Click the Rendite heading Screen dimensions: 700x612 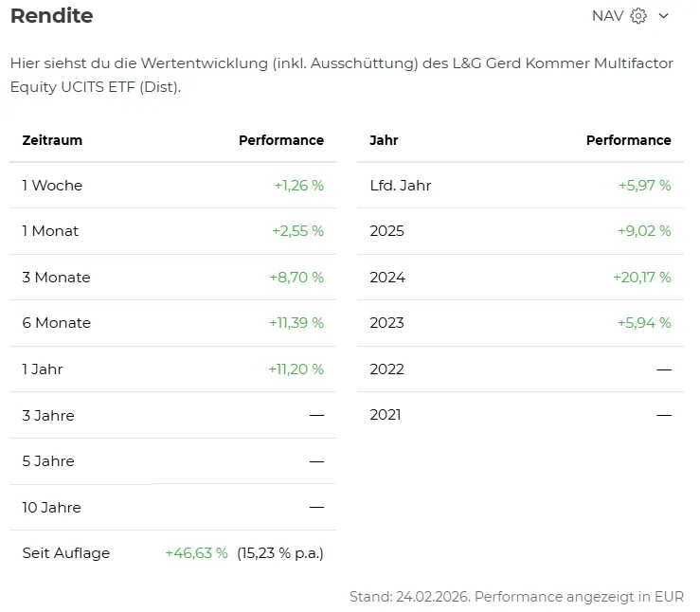pos(52,16)
